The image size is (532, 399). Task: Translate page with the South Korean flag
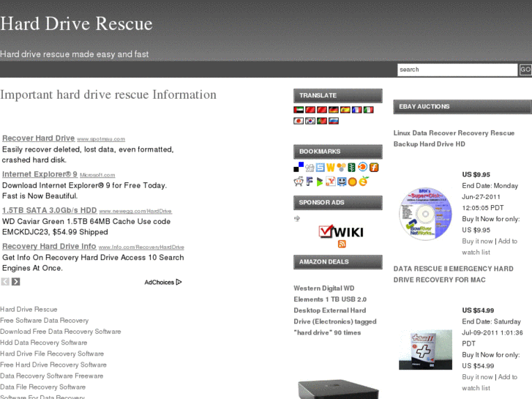pos(310,121)
